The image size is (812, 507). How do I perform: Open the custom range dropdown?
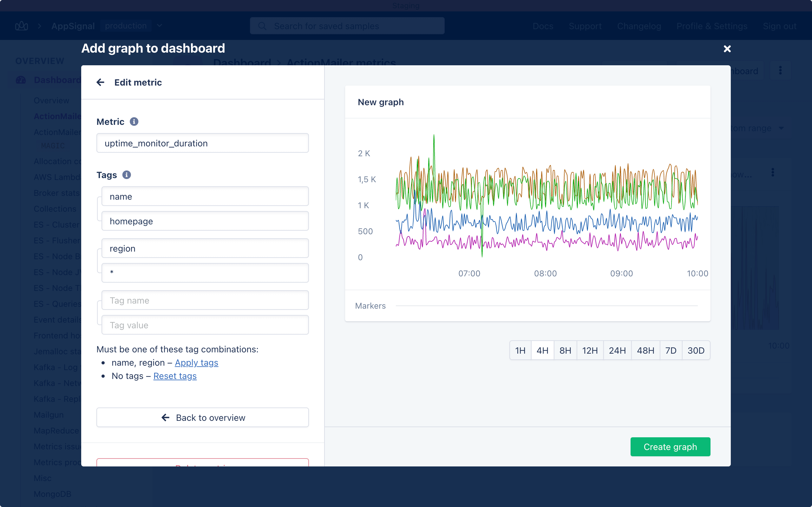coord(781,128)
